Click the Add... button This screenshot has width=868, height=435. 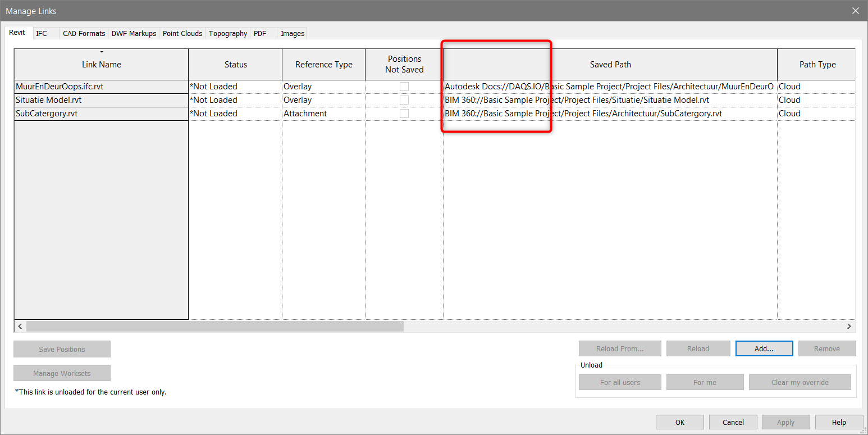[x=764, y=348]
